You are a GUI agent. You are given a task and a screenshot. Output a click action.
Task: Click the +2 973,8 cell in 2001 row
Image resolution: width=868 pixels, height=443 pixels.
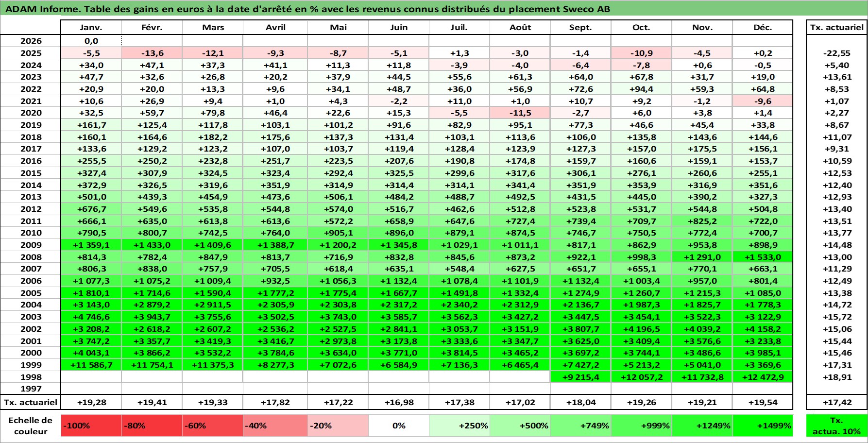pyautogui.click(x=338, y=341)
